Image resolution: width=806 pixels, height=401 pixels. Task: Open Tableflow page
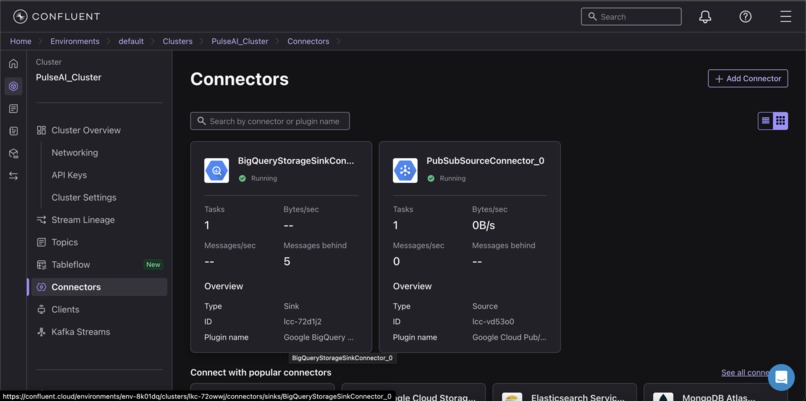pos(71,265)
